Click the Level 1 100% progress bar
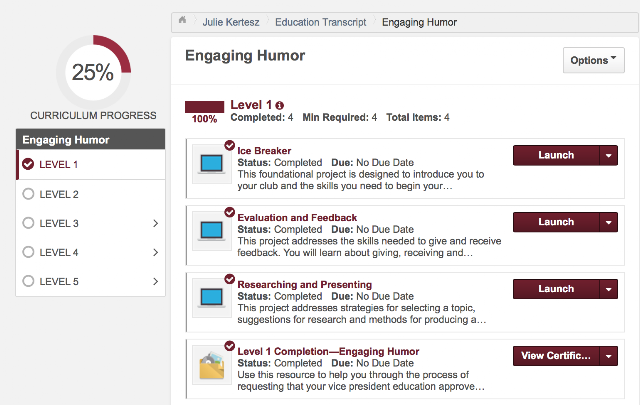 click(204, 107)
